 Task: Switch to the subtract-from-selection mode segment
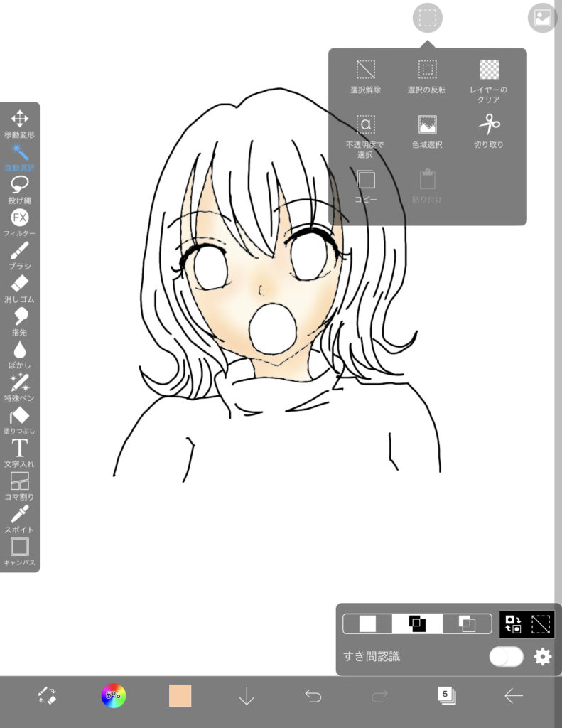467,623
